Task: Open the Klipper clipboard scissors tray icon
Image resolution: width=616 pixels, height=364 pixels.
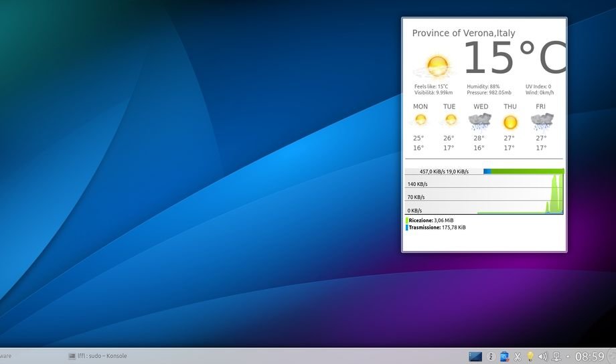Action: point(518,357)
